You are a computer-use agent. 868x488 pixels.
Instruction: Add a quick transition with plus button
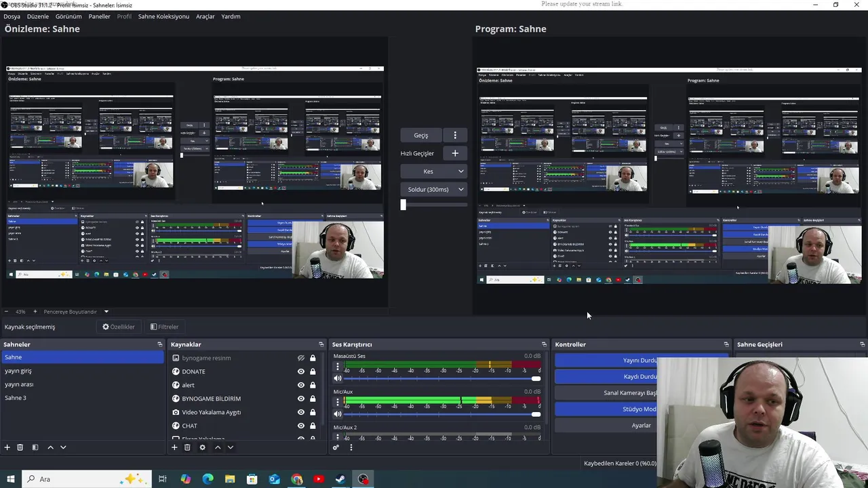tap(455, 153)
